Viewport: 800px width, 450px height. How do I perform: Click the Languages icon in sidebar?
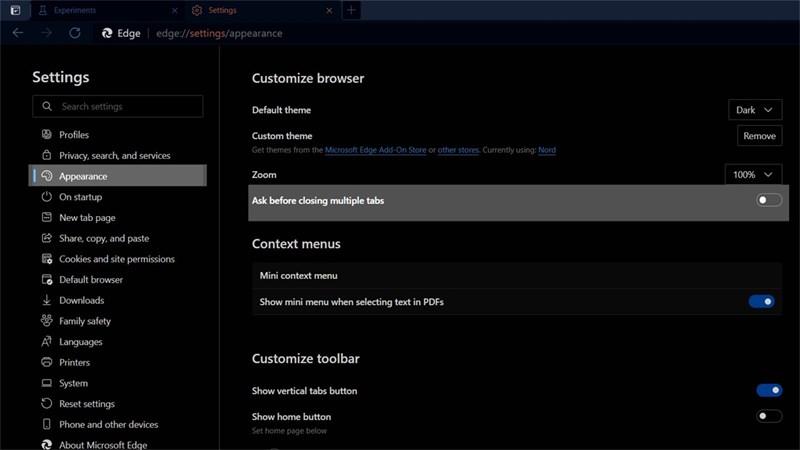(46, 342)
